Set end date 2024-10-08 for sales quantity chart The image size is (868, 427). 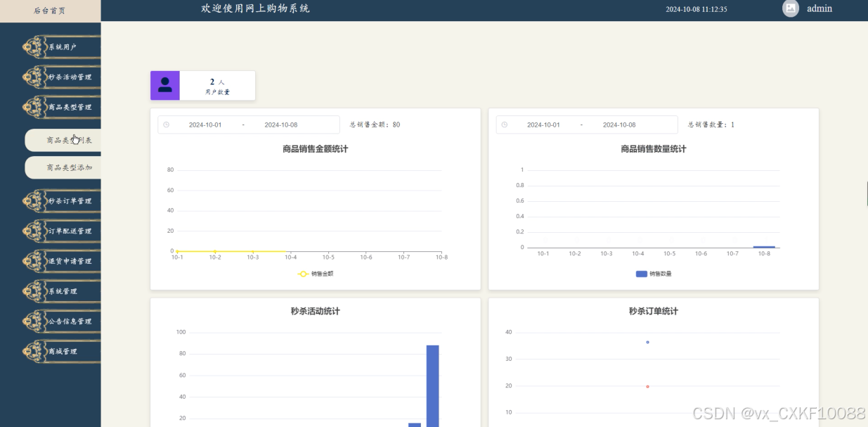[619, 125]
